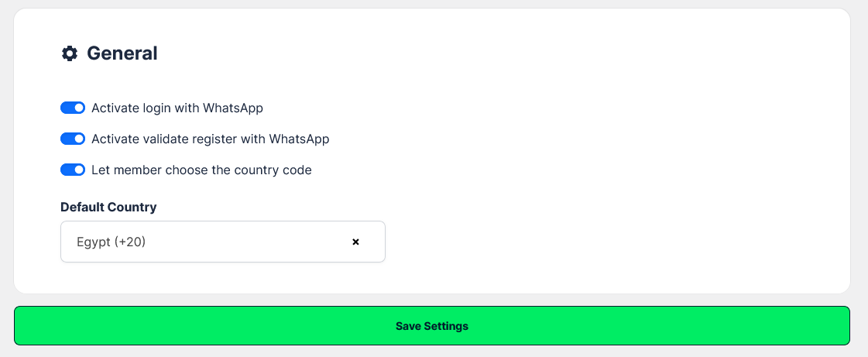Click the Save Settings button
The image size is (868, 357).
[x=432, y=326]
